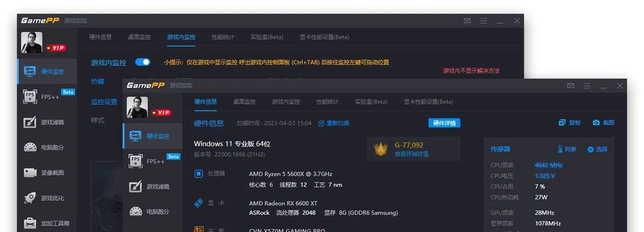Select 热键 section in back window
This screenshot has height=232, width=644.
[98, 82]
